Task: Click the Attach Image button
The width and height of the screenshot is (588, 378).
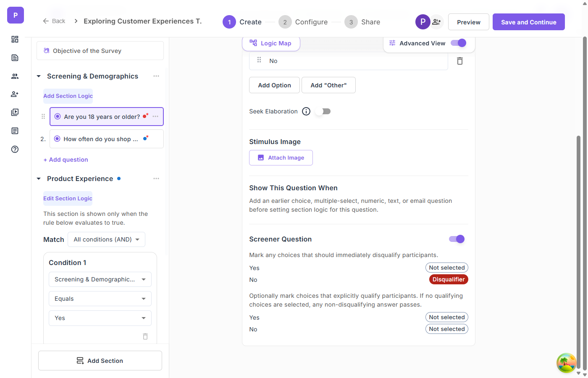Action: [281, 157]
